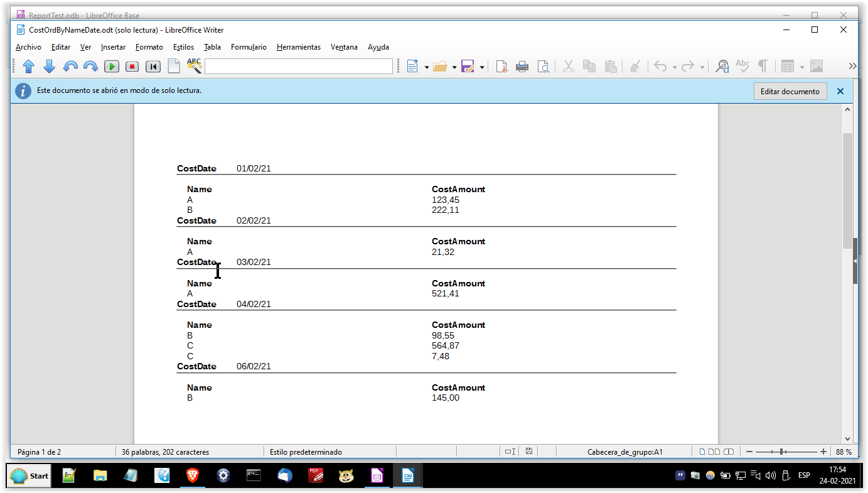
Task: Click the Export as PDF icon
Action: coord(501,67)
